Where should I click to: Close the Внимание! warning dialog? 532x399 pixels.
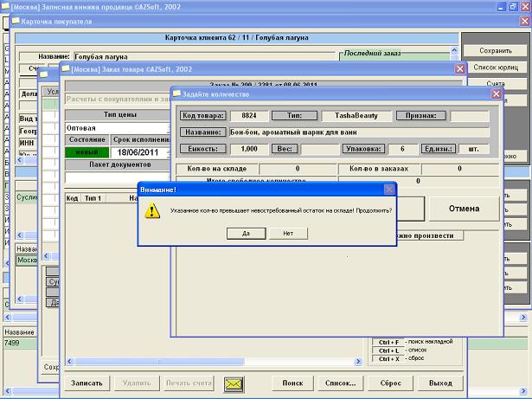pyautogui.click(x=389, y=190)
